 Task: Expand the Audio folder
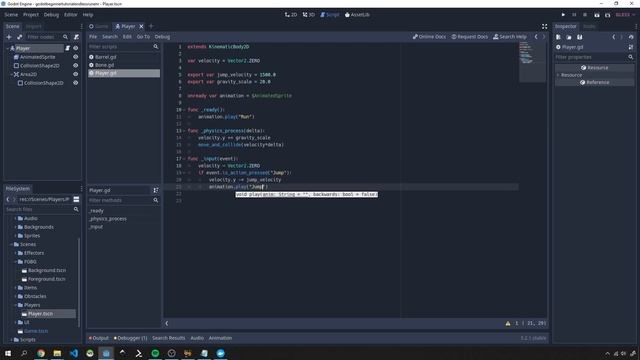click(x=16, y=218)
